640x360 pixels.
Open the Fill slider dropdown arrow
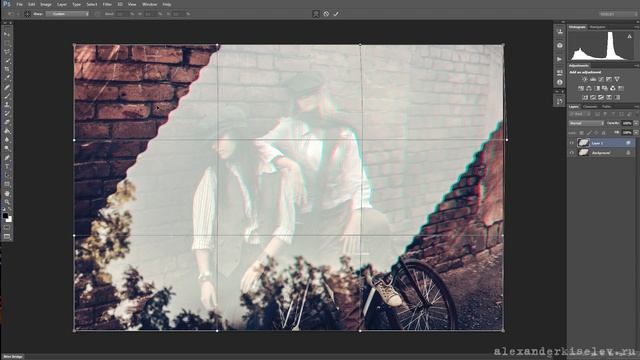636,133
